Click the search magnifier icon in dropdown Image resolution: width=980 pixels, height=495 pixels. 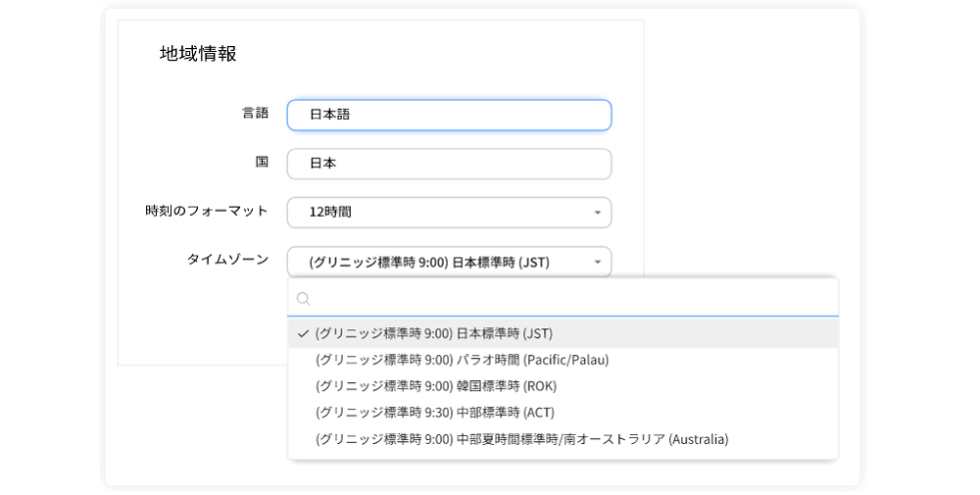[304, 299]
